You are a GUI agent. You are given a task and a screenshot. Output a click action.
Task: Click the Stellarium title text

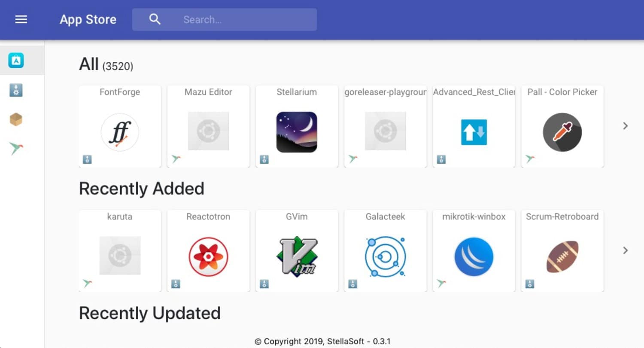pyautogui.click(x=297, y=92)
